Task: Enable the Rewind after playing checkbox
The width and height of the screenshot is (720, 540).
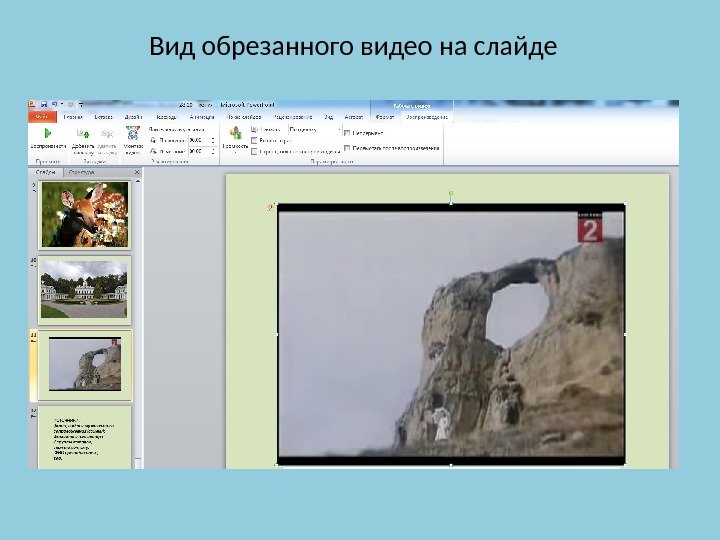Action: 347,148
